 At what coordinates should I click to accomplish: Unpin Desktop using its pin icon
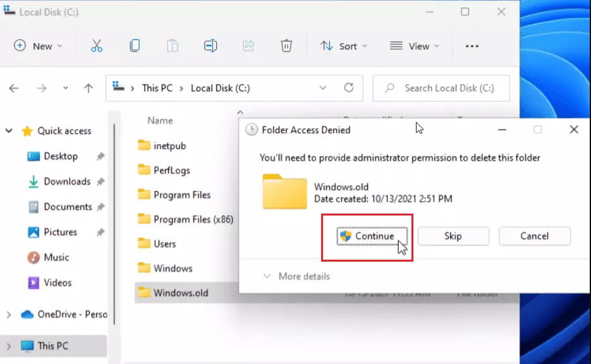coord(101,156)
